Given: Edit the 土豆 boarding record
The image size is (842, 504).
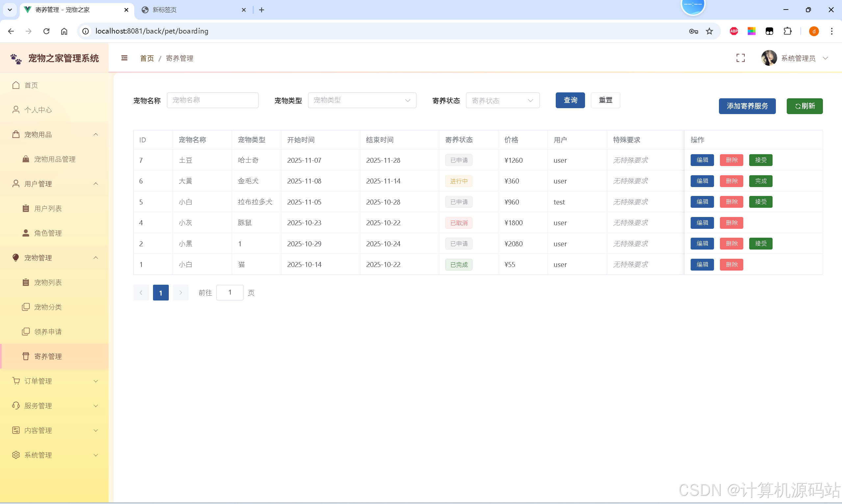Looking at the screenshot, I should coord(702,160).
